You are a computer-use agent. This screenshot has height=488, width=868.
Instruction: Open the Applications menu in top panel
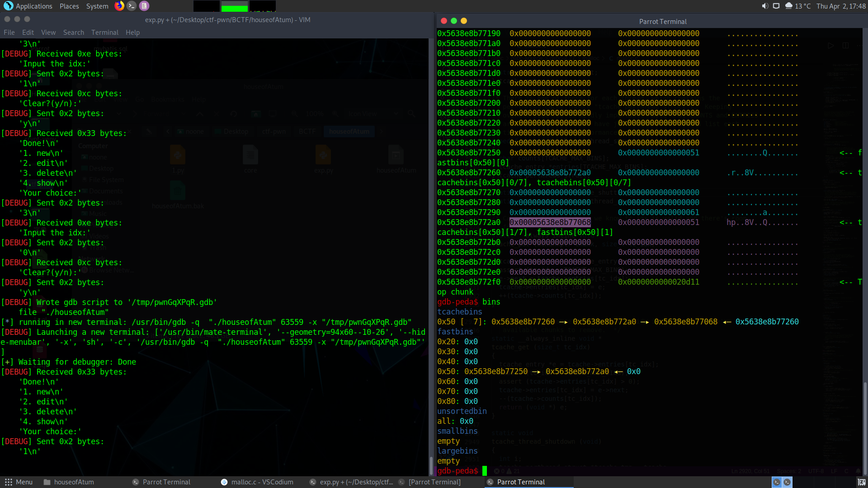(x=34, y=6)
